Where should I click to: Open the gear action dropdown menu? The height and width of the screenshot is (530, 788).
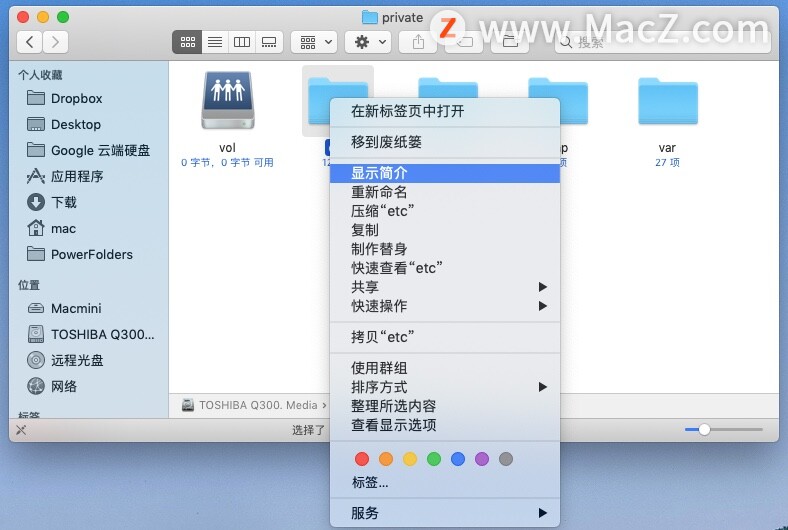click(x=367, y=42)
